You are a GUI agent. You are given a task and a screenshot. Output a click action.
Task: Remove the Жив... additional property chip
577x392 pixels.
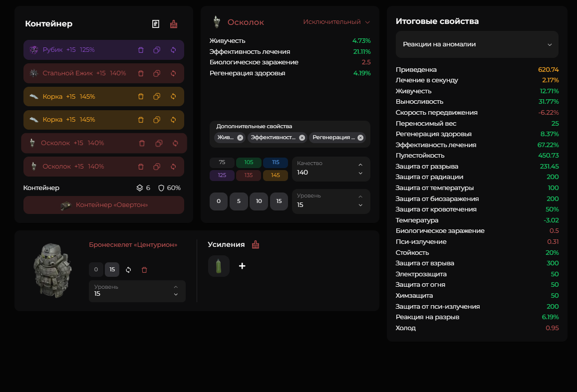click(240, 138)
